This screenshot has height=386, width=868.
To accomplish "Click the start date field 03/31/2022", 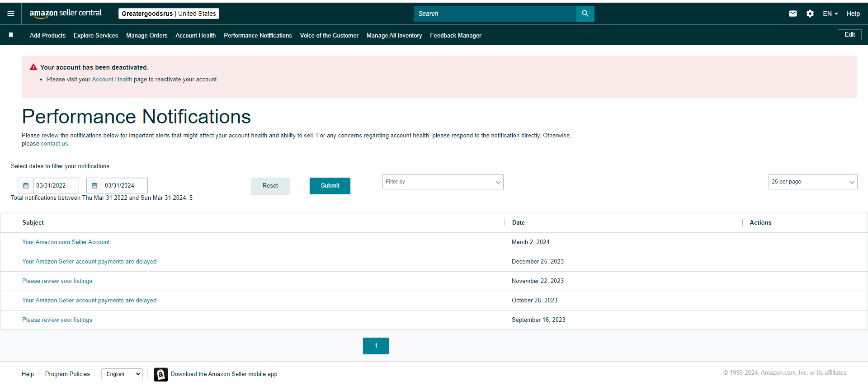I will tap(56, 185).
